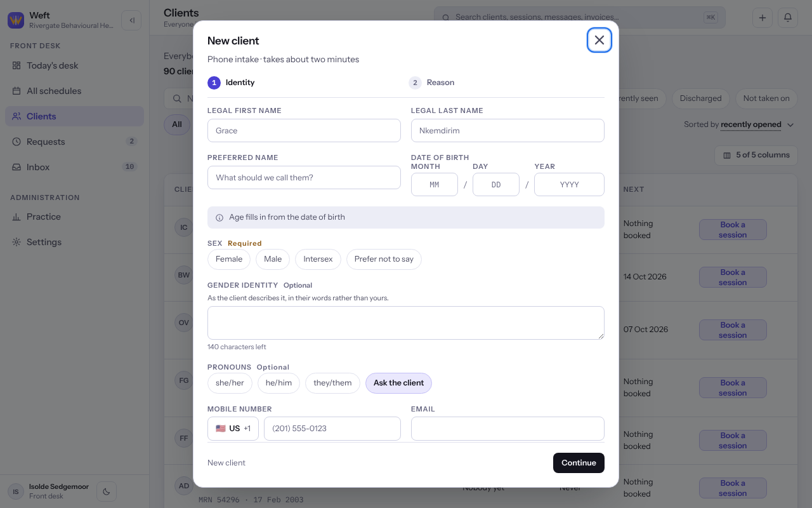
Task: Click the Mobile number field
Action: pos(332,429)
